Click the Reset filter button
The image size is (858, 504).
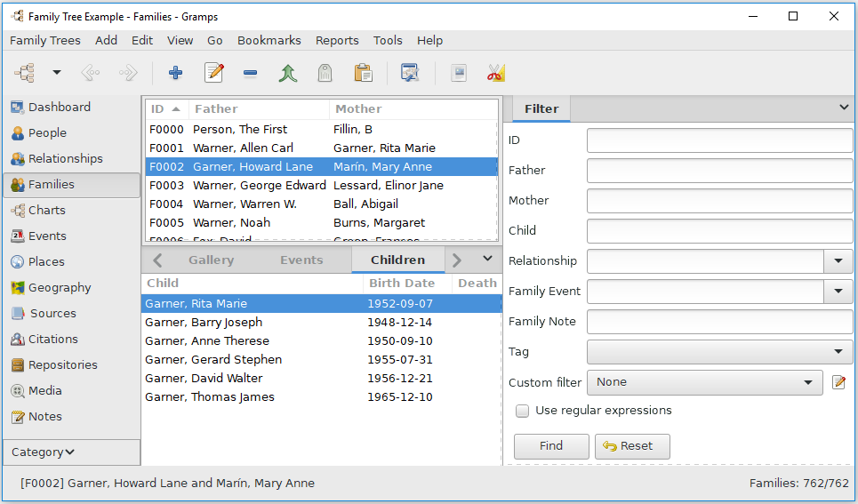632,446
